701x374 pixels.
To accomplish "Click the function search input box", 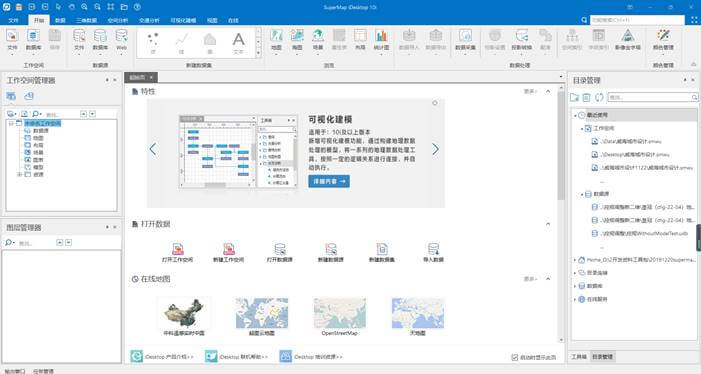I will coord(637,20).
